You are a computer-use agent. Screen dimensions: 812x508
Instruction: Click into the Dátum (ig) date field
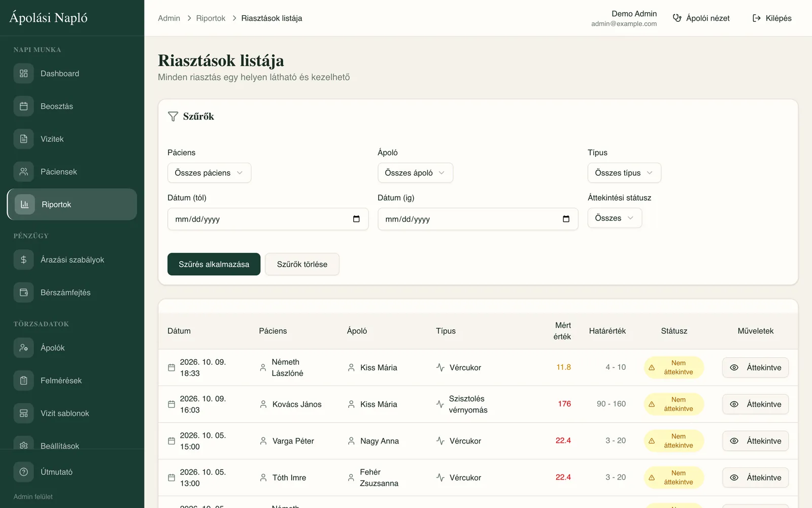click(478, 219)
